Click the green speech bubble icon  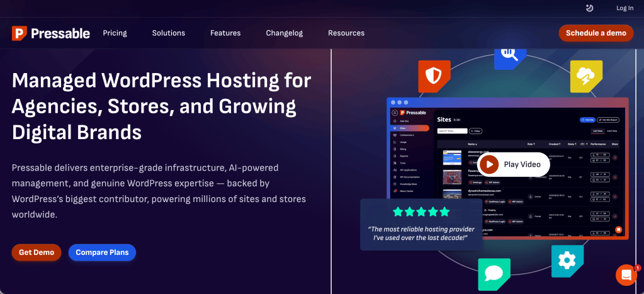494,274
